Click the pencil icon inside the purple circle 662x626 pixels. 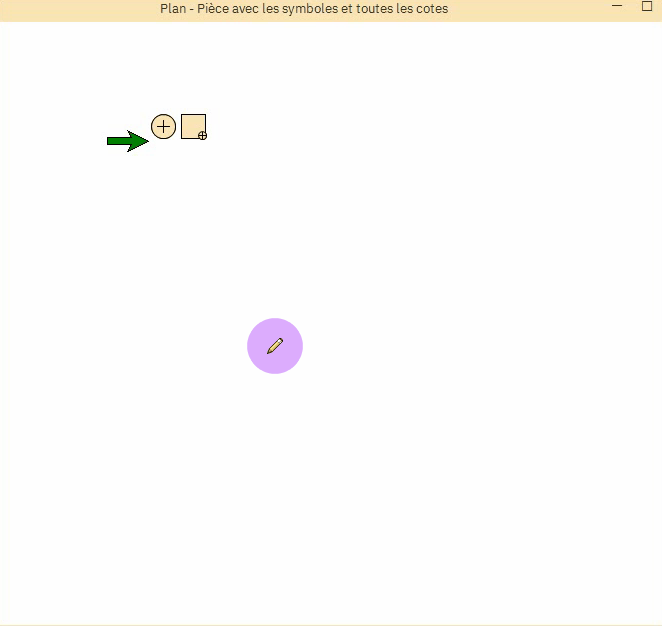(275, 346)
